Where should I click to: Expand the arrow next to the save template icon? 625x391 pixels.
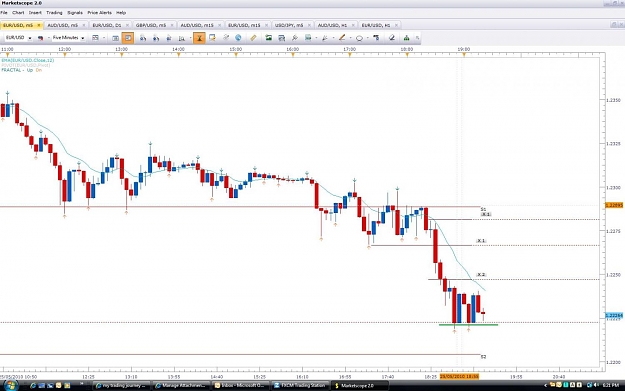(x=316, y=38)
